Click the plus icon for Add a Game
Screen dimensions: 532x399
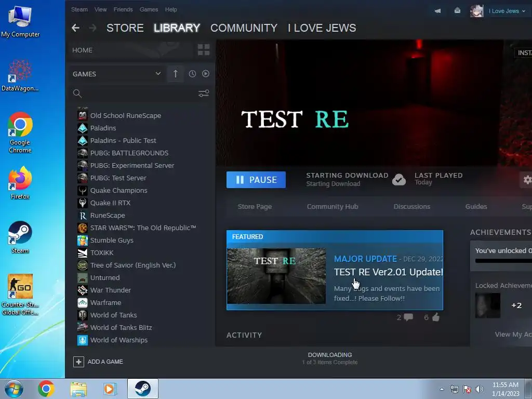[78, 362]
